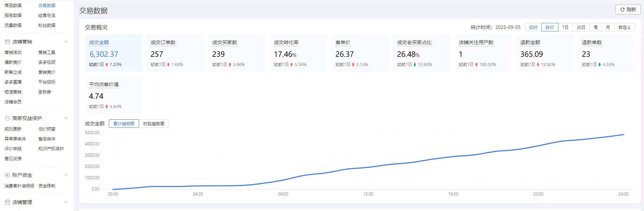Screen dimensions: 644x211
Task: Select the 成交转化率 metric card
Action: [x=298, y=53]
